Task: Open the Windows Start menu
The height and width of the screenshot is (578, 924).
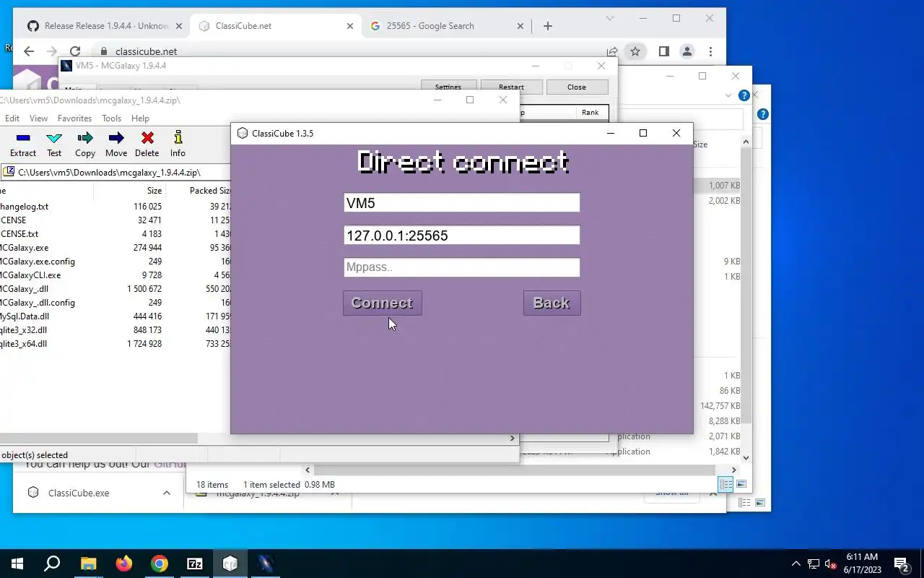Action: (x=17, y=564)
